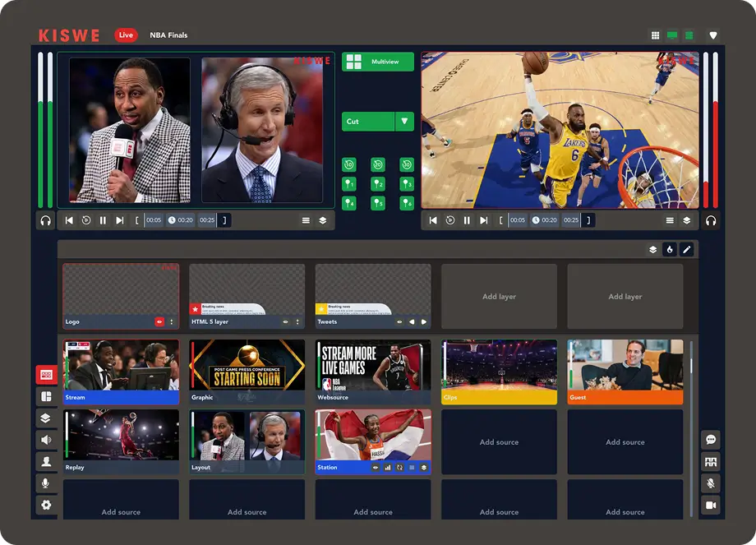Open the bar chart stats icon on Station source
This screenshot has height=545, width=756.
point(388,468)
